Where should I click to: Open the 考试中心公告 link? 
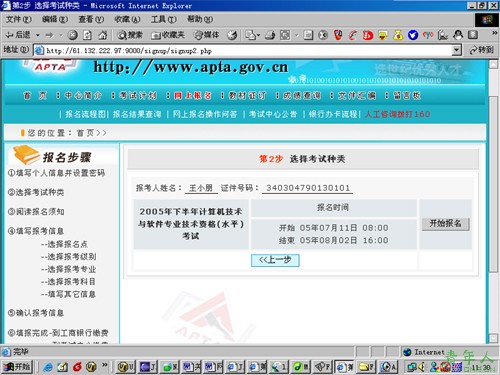[x=273, y=114]
